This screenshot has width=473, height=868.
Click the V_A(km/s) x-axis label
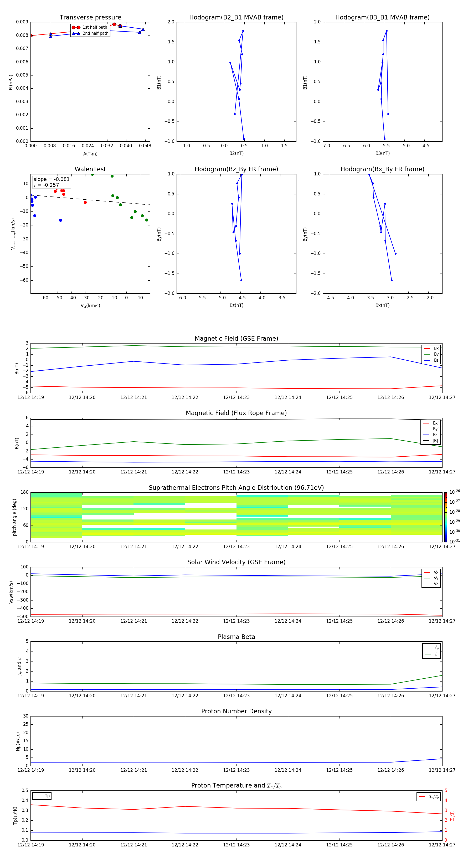click(90, 306)
